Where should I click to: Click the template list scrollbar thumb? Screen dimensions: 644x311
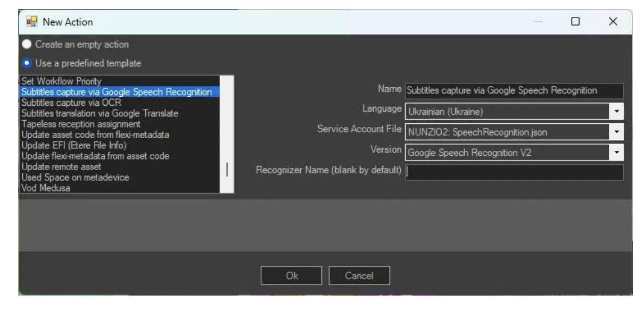(x=227, y=170)
